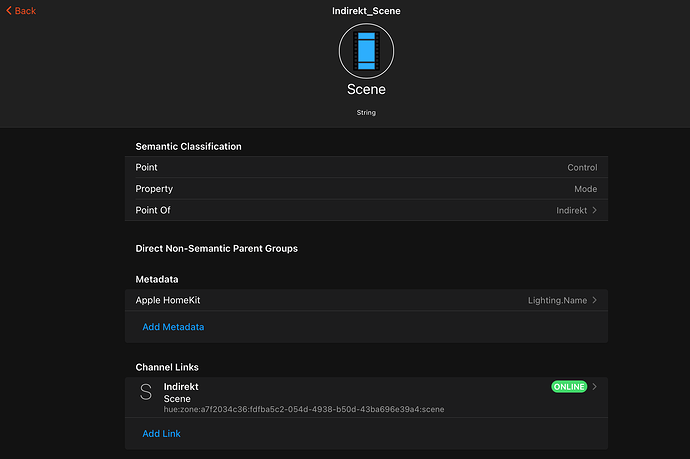690x459 pixels.
Task: Click the hue:zone channel UID text
Action: pyautogui.click(x=304, y=409)
